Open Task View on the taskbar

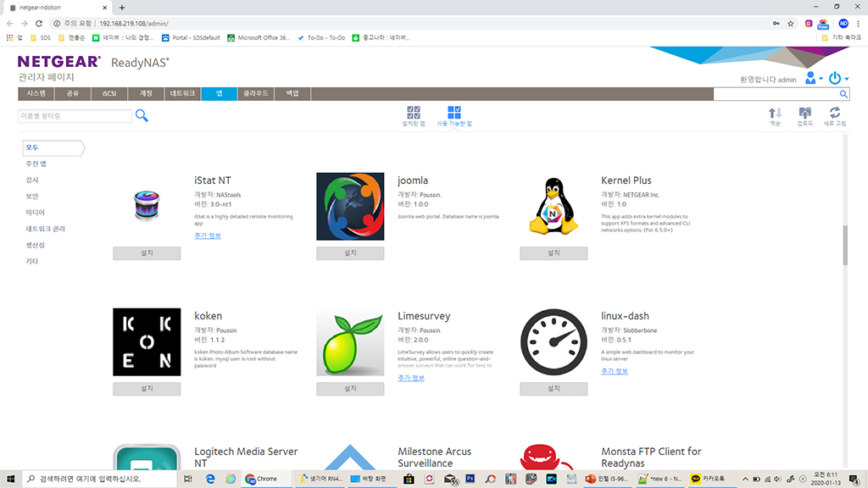click(x=187, y=479)
